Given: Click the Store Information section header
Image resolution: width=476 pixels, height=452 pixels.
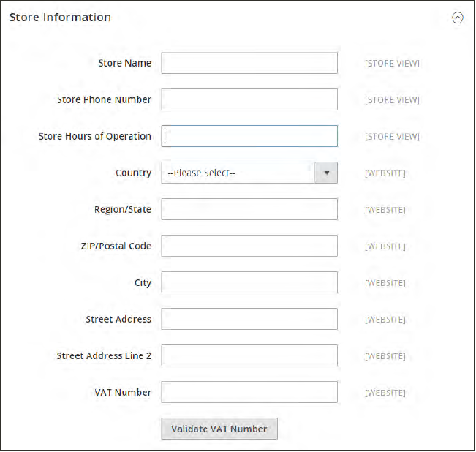Looking at the screenshot, I should point(60,18).
